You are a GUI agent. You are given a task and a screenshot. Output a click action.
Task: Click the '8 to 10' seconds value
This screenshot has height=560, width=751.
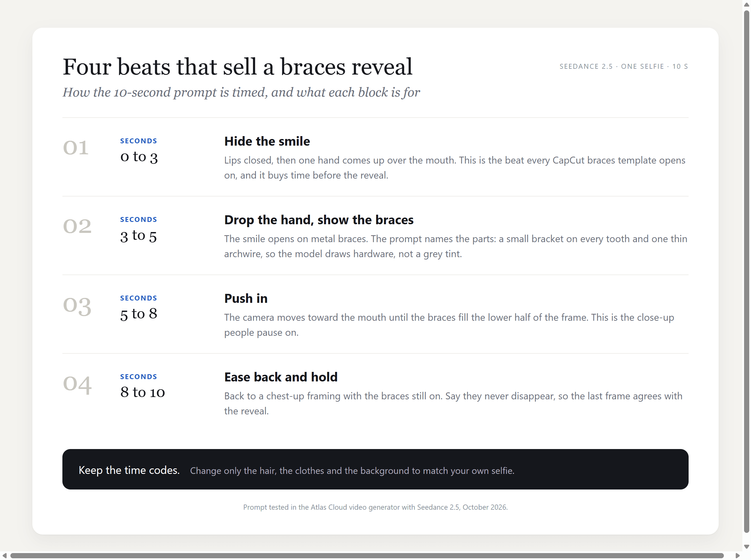[143, 392]
